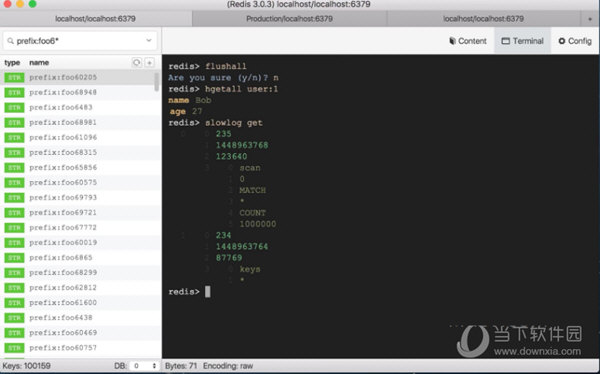The width and height of the screenshot is (600, 374).
Task: Click the STR badge of prefix:foo60757
Action: pyautogui.click(x=14, y=348)
